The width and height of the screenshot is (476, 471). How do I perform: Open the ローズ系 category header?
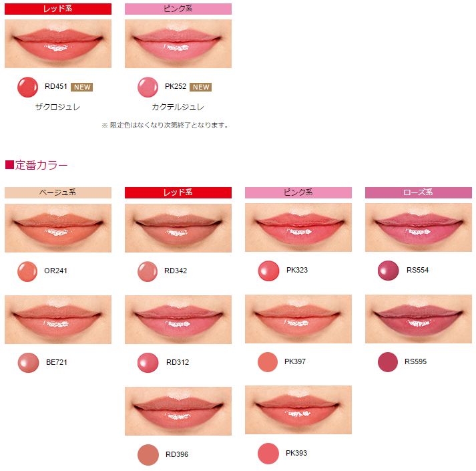419,192
